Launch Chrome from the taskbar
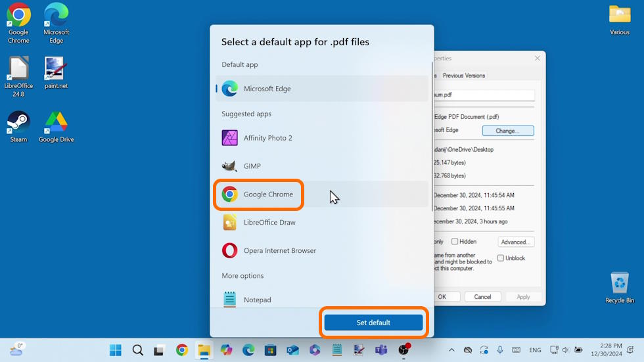Image resolution: width=644 pixels, height=362 pixels. click(x=182, y=350)
